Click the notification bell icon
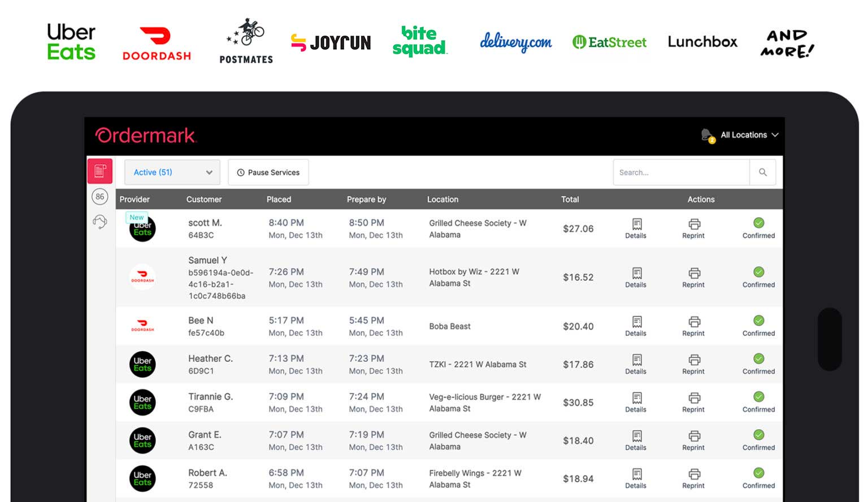Viewport: 868px width, 502px height. [x=708, y=135]
